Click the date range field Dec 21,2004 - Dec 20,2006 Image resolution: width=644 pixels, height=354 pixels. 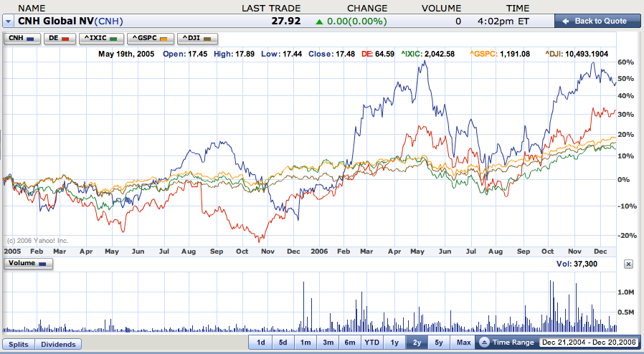coord(589,342)
